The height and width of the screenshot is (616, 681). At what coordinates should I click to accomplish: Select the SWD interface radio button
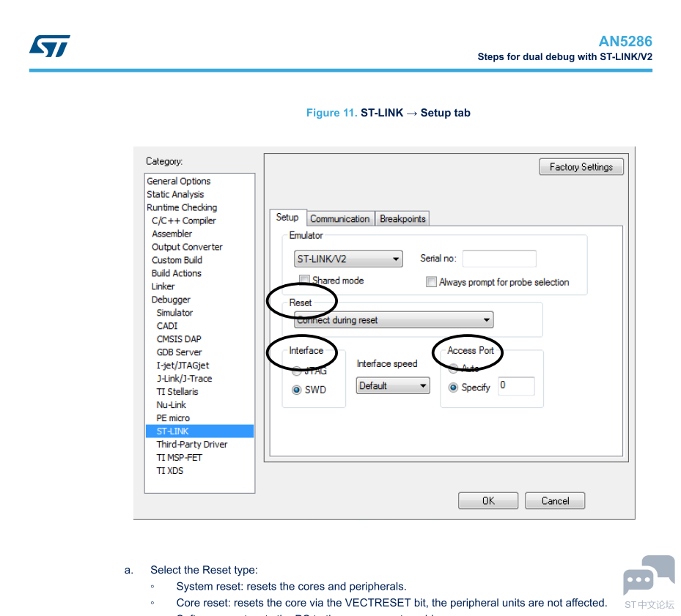(297, 390)
